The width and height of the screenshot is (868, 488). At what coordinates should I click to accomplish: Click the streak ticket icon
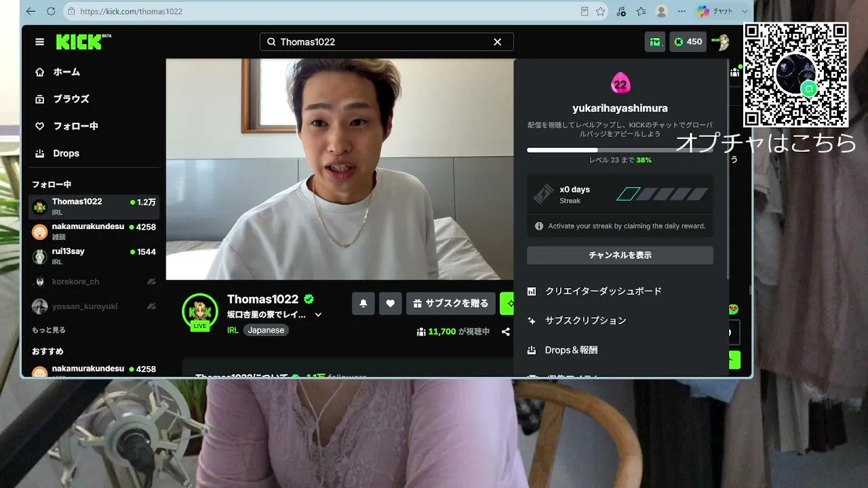(x=544, y=195)
